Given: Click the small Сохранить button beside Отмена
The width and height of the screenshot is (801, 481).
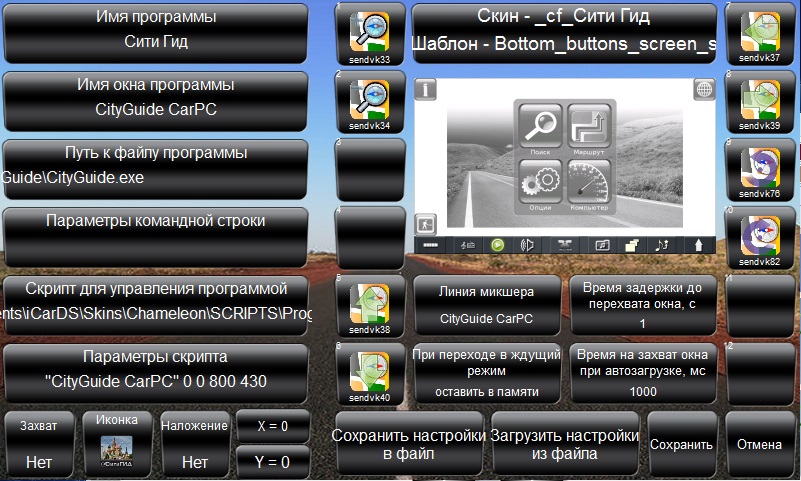Looking at the screenshot, I should coord(681,444).
